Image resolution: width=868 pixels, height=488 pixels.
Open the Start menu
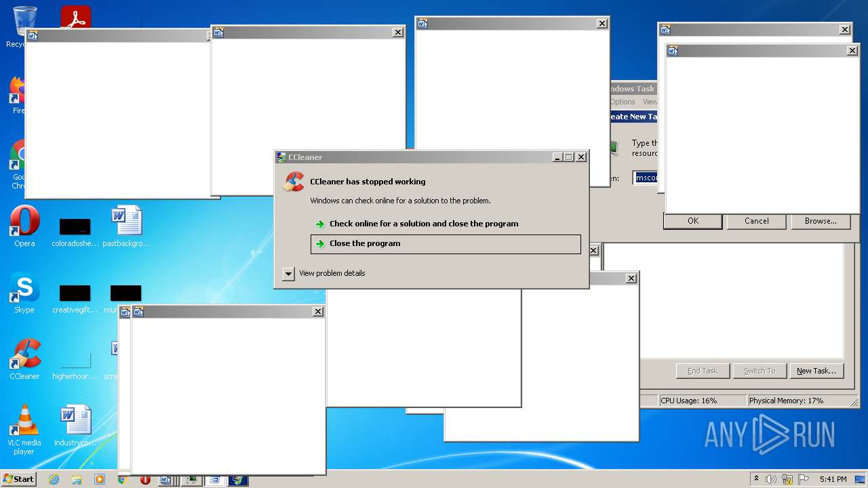tap(18, 479)
